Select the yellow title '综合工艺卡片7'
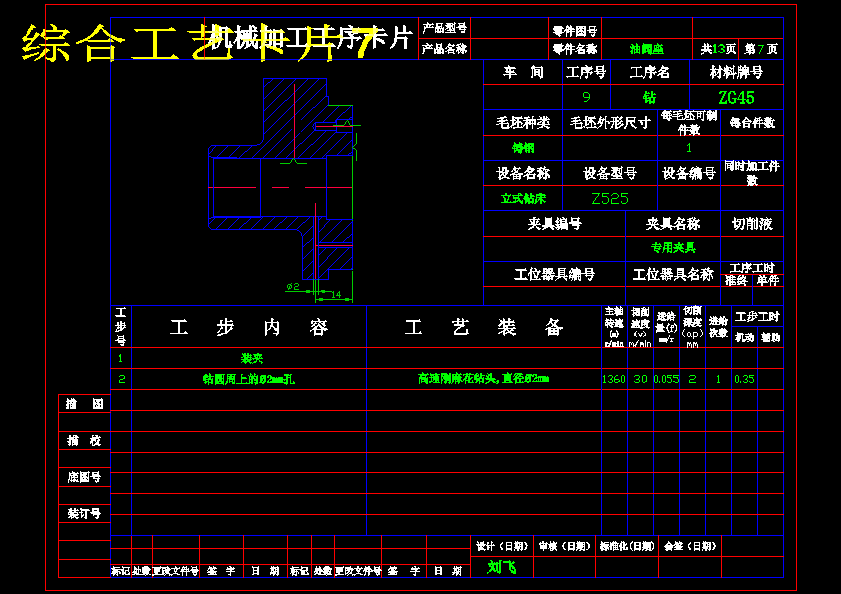Viewport: 841px width, 594px height. 198,43
